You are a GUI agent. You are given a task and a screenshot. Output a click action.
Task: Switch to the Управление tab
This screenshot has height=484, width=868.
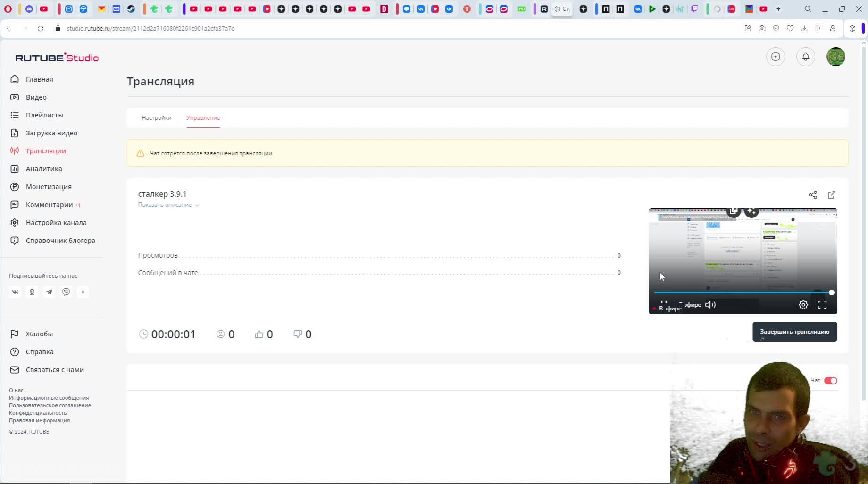tap(203, 118)
